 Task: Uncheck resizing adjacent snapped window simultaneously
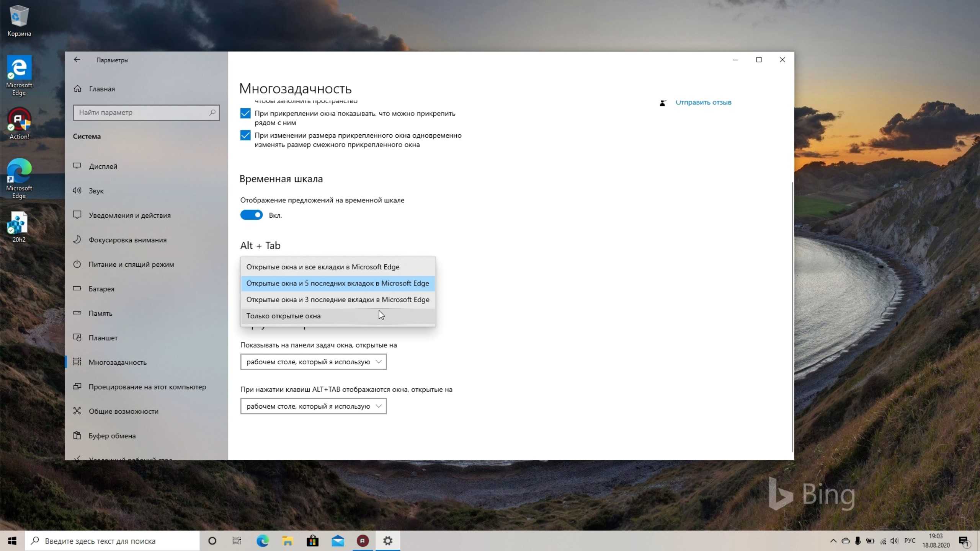[245, 135]
